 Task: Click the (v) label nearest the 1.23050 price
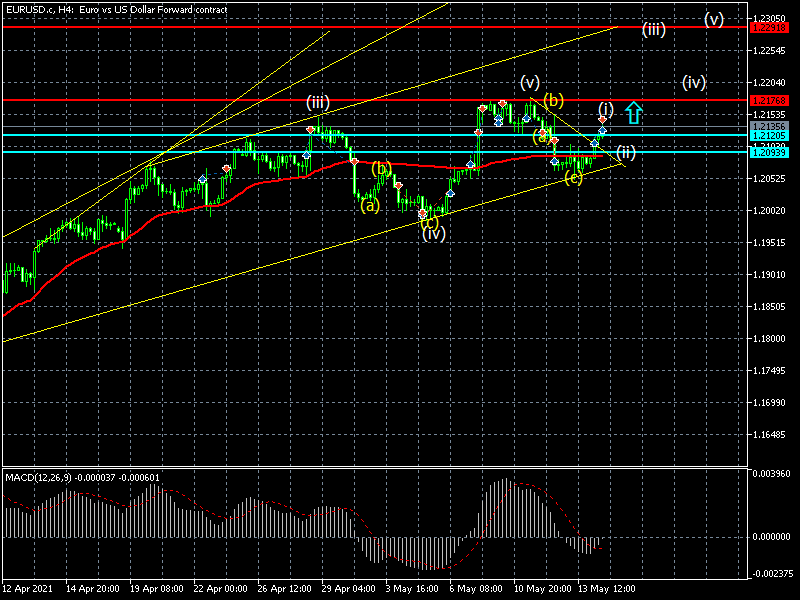(714, 20)
